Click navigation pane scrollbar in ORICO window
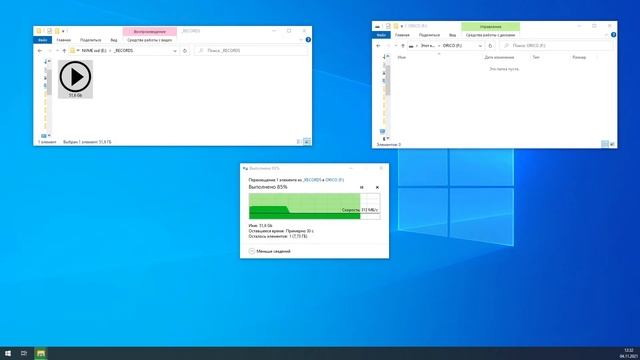 pyautogui.click(x=387, y=80)
